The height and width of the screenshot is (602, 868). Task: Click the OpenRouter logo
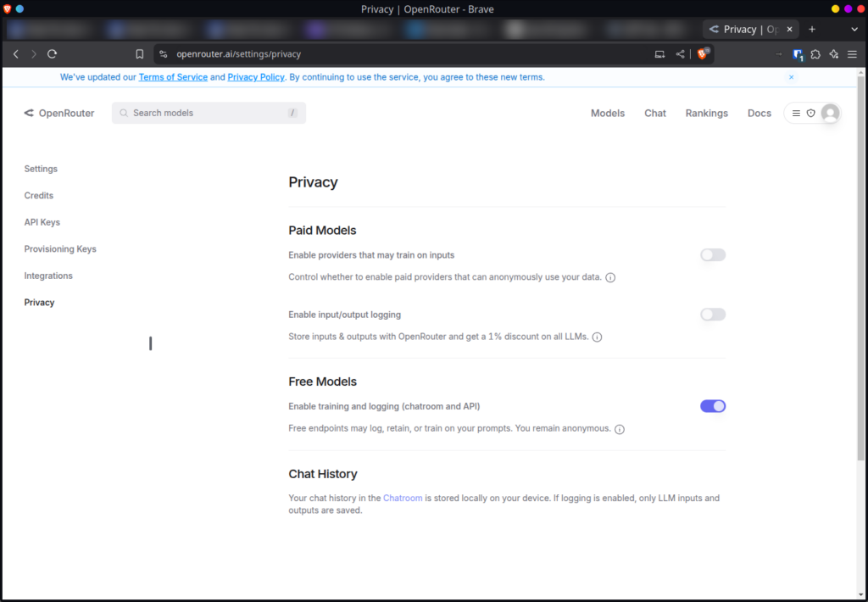pos(59,113)
